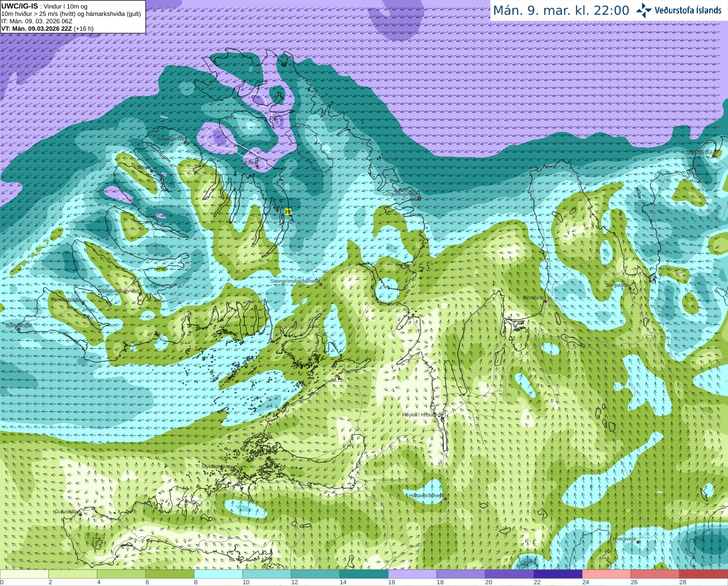
Task: Click the station dot at Holtavörðuheiði
Action: point(445,499)
